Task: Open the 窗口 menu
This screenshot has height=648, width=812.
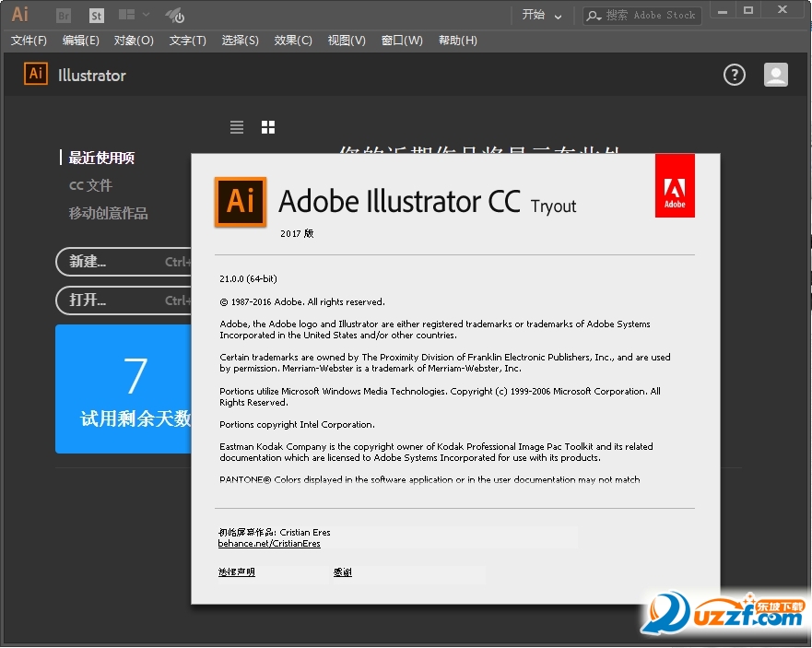Action: [x=402, y=40]
